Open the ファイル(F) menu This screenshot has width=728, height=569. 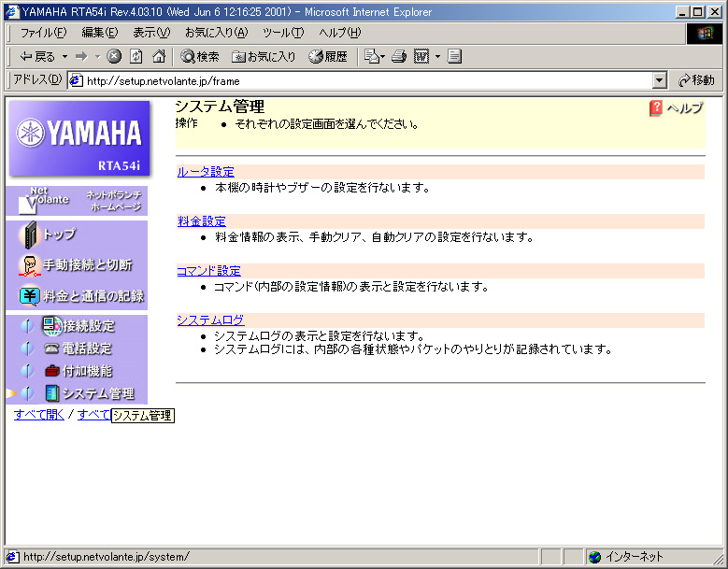point(43,33)
